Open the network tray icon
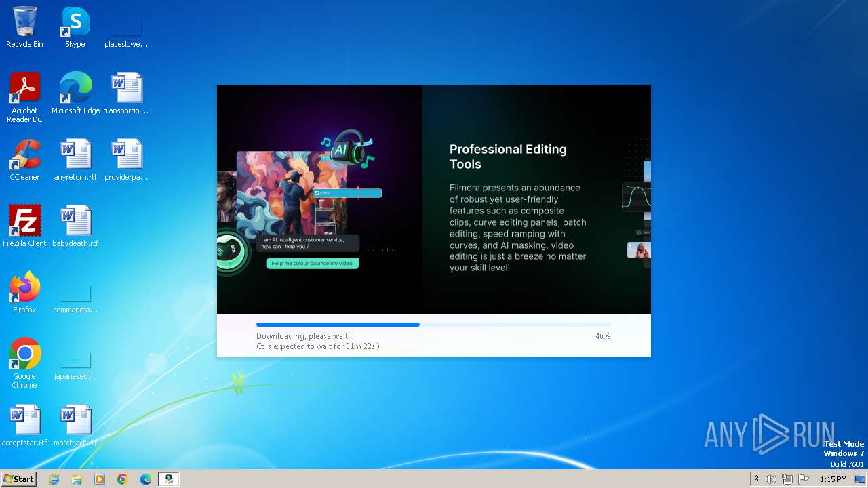 [787, 479]
